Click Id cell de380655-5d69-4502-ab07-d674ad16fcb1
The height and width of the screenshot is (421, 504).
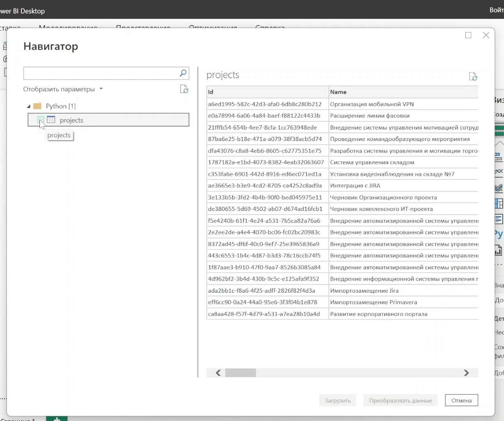click(x=267, y=209)
